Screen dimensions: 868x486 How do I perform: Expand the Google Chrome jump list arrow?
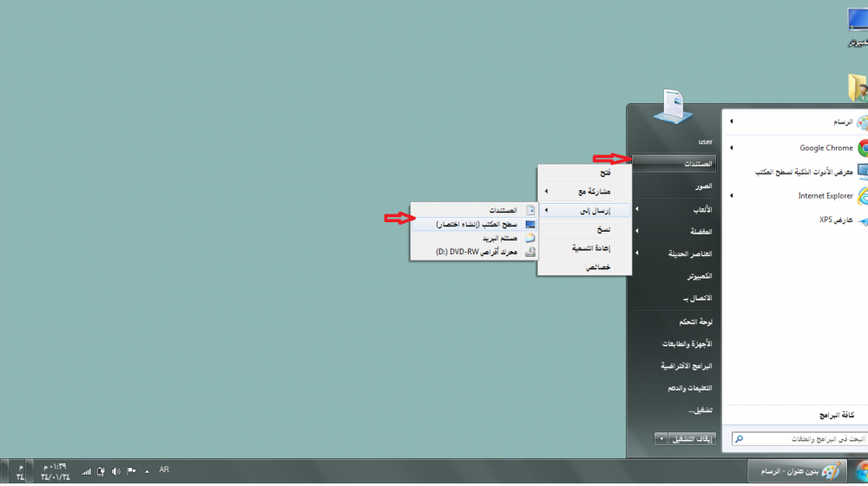tap(732, 148)
